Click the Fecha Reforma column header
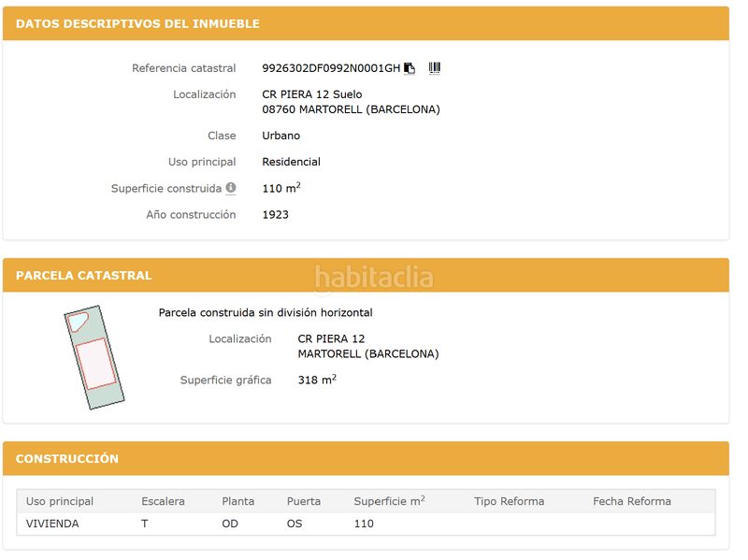The image size is (748, 560). (x=631, y=501)
